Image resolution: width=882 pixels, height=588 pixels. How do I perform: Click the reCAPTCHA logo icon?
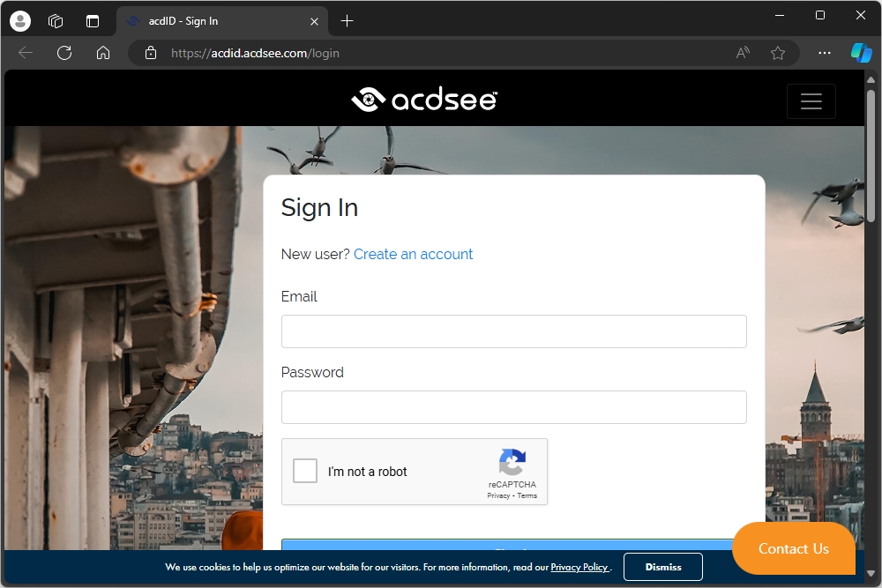pyautogui.click(x=512, y=462)
